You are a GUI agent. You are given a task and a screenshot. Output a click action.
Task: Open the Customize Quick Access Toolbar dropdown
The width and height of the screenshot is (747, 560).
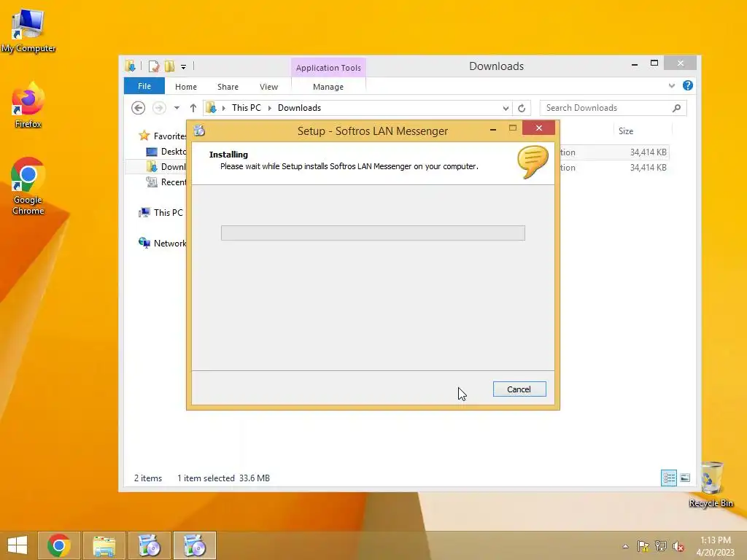(183, 66)
